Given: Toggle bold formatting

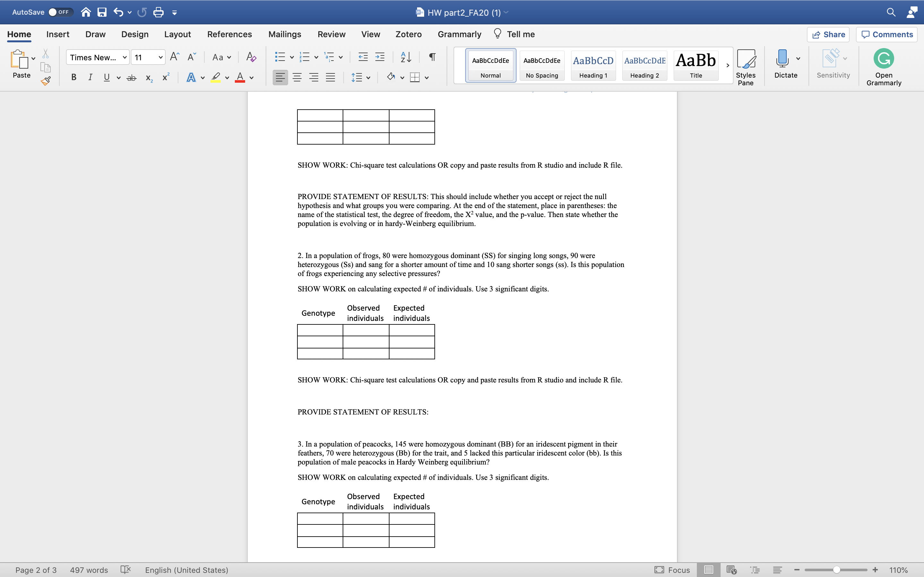Looking at the screenshot, I should (74, 78).
